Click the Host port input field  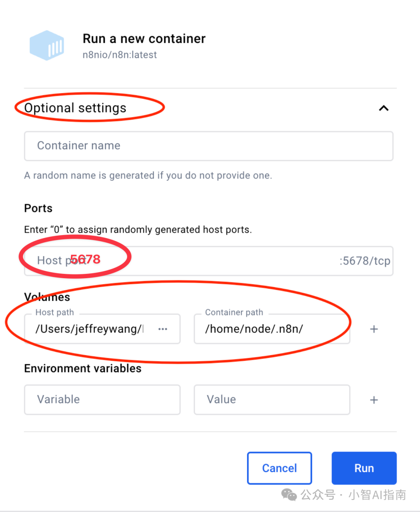(209, 261)
